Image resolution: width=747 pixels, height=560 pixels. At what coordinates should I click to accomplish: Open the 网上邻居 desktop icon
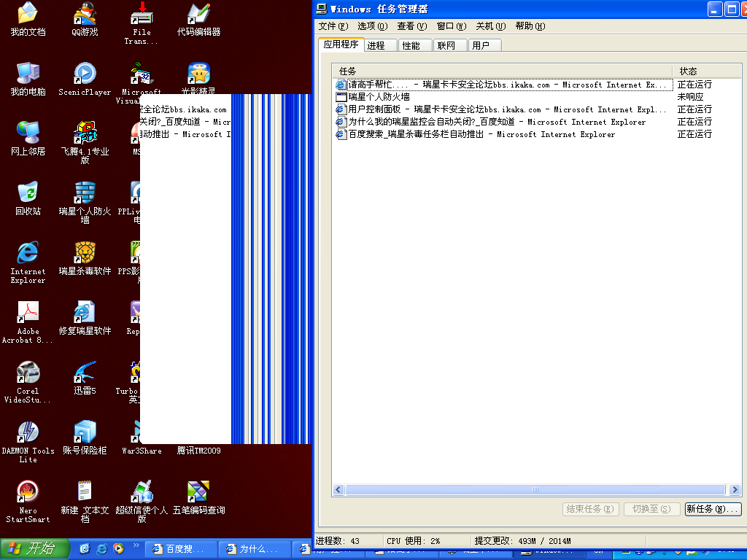(x=28, y=138)
